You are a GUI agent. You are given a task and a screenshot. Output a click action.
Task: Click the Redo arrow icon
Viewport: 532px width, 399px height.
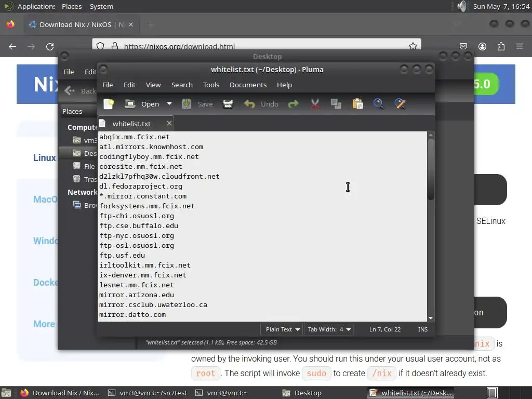pos(293,104)
